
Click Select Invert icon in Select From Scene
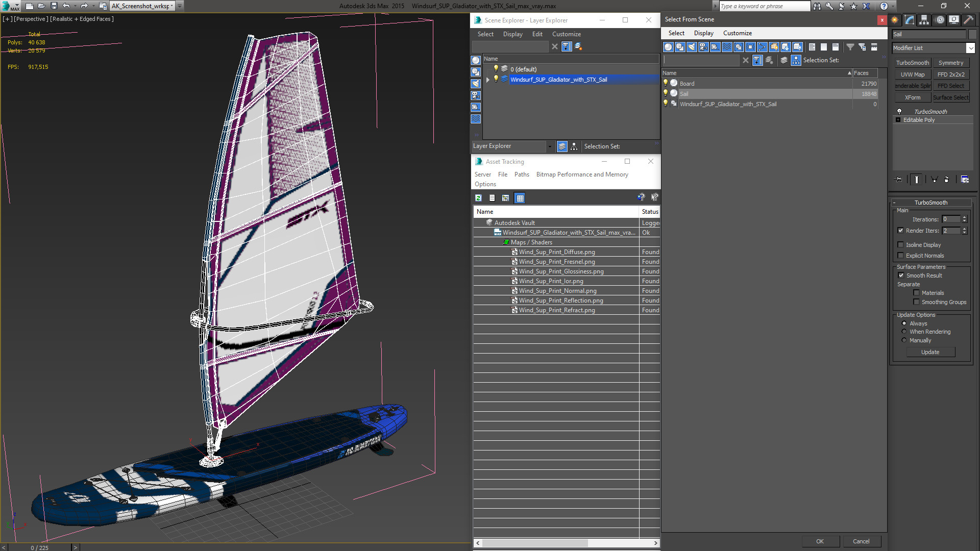pyautogui.click(x=836, y=47)
